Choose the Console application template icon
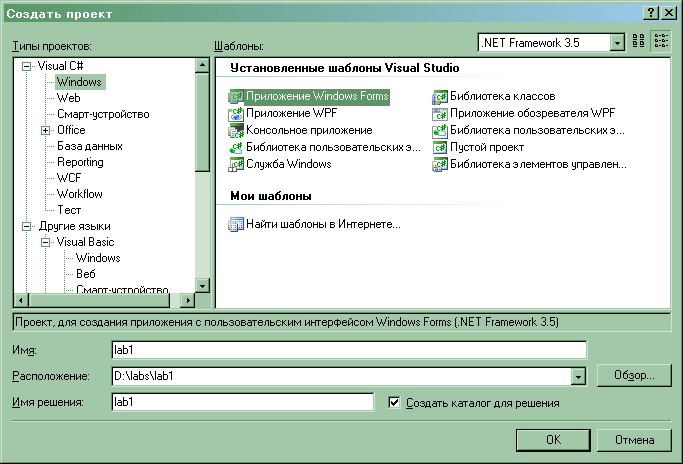 point(236,131)
